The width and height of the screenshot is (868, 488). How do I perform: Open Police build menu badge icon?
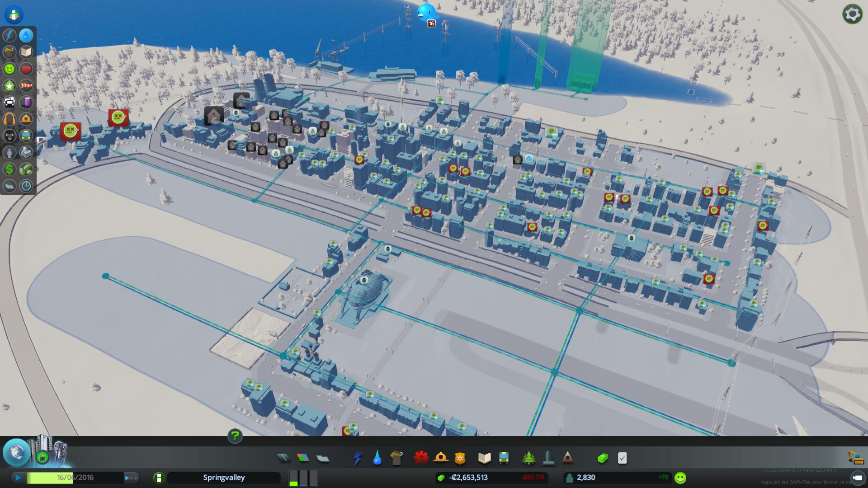(460, 458)
